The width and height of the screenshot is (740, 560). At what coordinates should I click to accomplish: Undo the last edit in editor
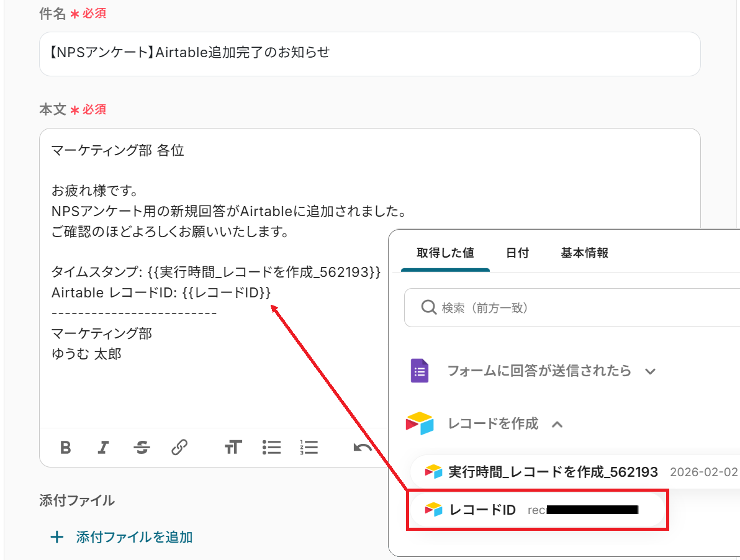362,447
